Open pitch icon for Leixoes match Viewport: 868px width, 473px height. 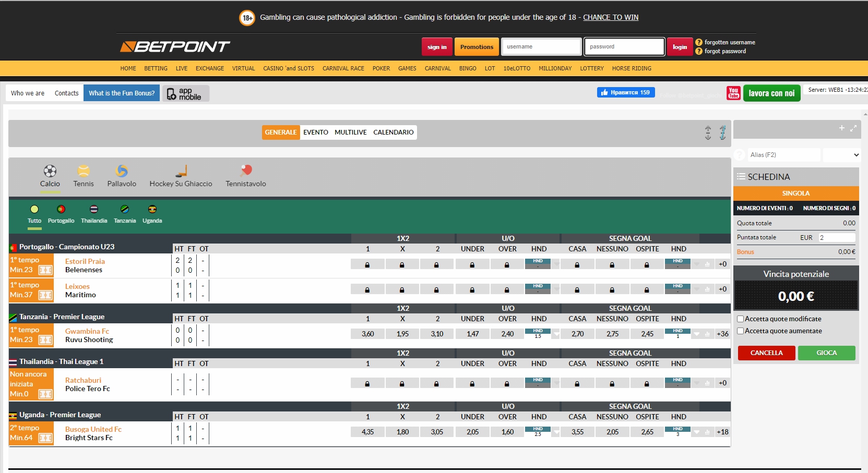point(46,295)
